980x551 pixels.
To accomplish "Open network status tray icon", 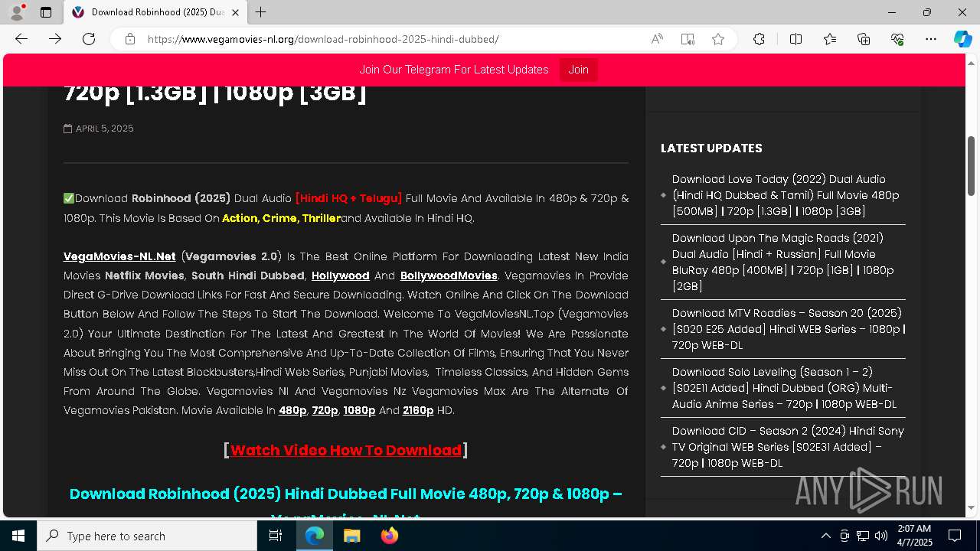I will (x=863, y=536).
